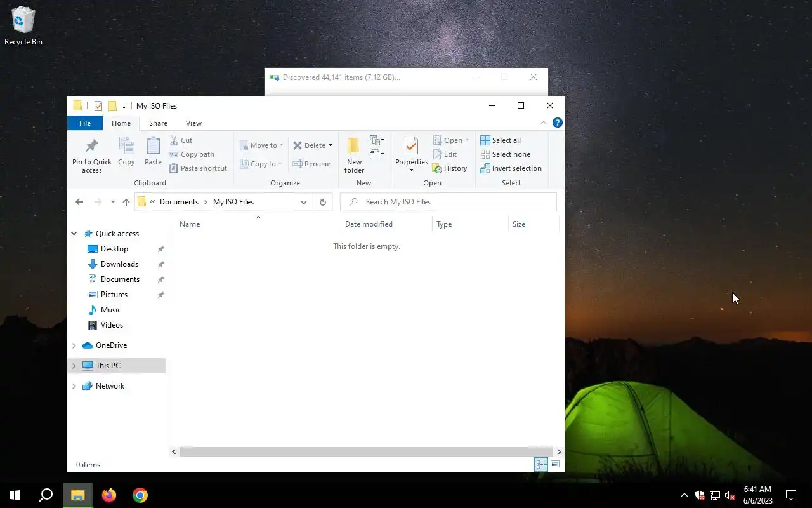Viewport: 812px width, 508px height.
Task: Click the Cut scissors icon
Action: pyautogui.click(x=174, y=140)
